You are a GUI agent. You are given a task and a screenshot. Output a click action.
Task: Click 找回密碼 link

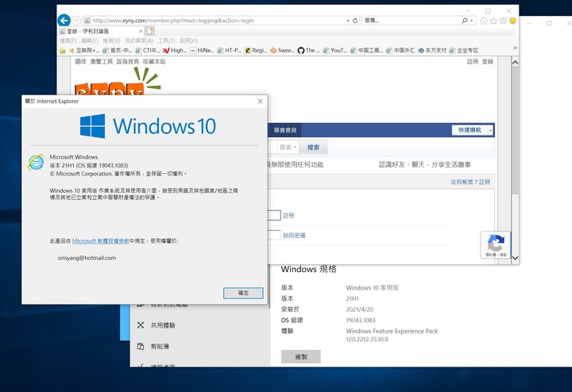pyautogui.click(x=294, y=236)
